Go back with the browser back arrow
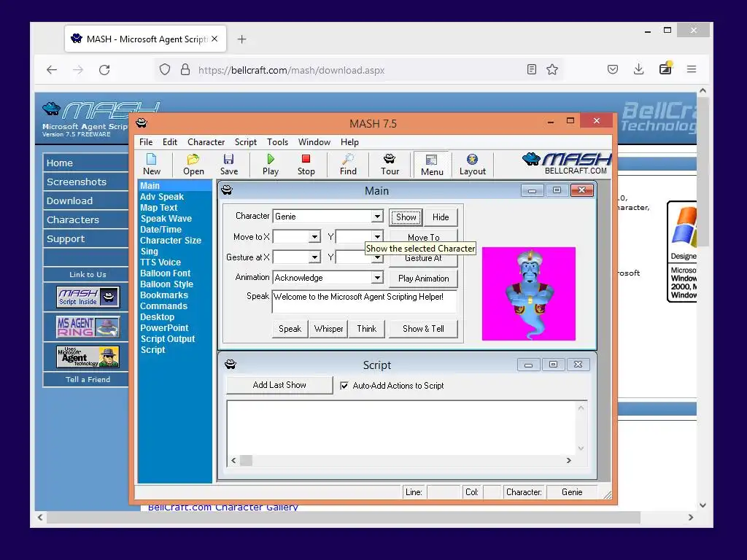The image size is (747, 560). [52, 70]
